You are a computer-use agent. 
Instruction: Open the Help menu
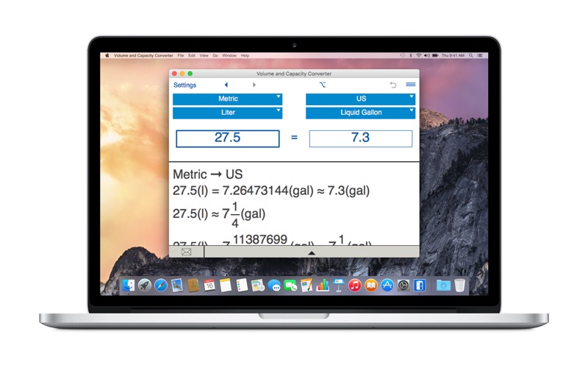coord(245,56)
